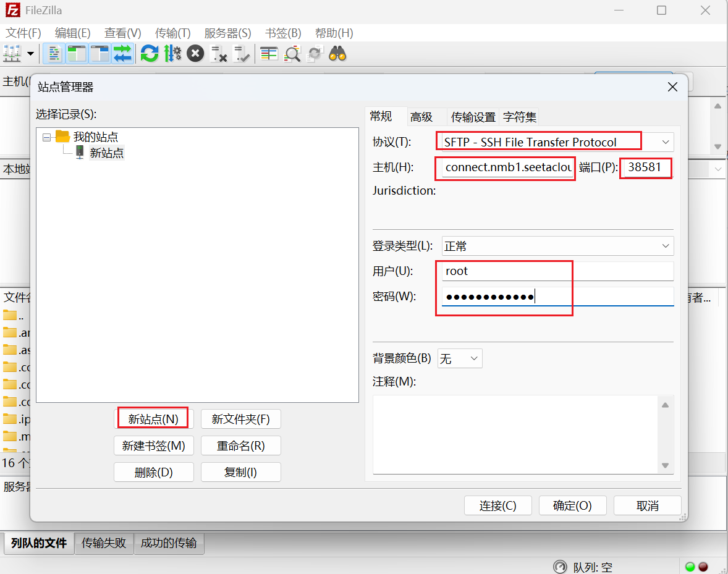728x574 pixels.
Task: Click the 确定(O) button
Action: pos(572,505)
